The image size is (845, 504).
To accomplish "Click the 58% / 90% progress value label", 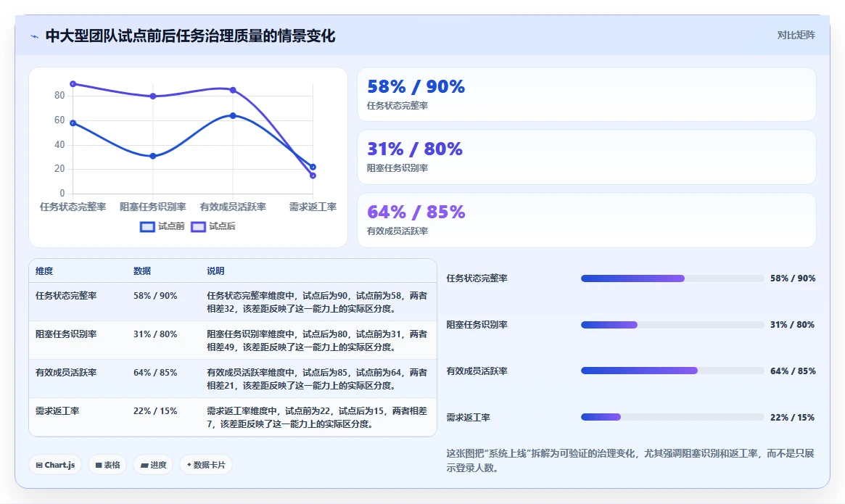I will pyautogui.click(x=793, y=278).
